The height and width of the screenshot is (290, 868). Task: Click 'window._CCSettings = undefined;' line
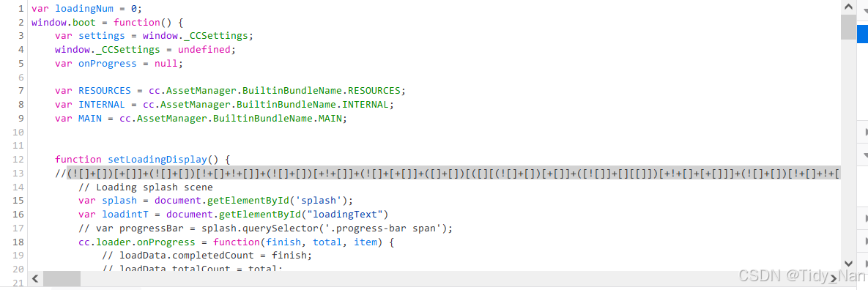click(145, 50)
